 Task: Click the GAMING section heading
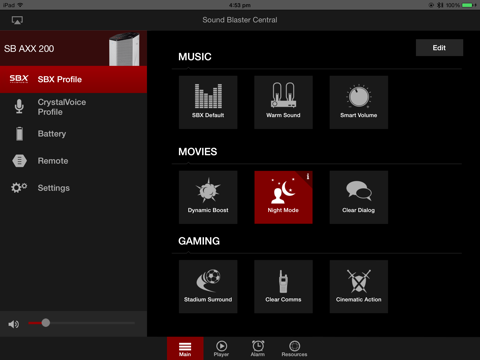(x=199, y=241)
